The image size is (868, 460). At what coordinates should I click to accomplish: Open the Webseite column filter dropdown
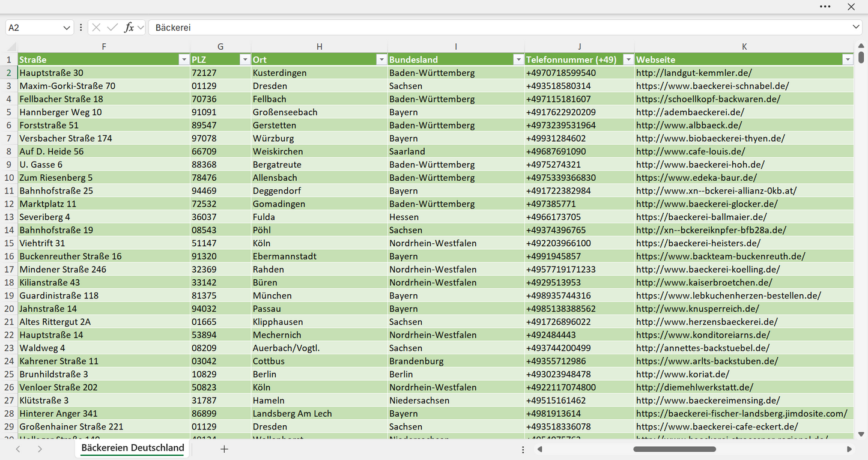tap(848, 59)
